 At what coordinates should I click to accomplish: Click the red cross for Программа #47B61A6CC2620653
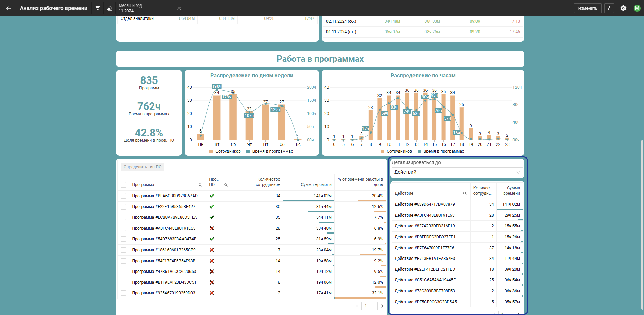212,272
